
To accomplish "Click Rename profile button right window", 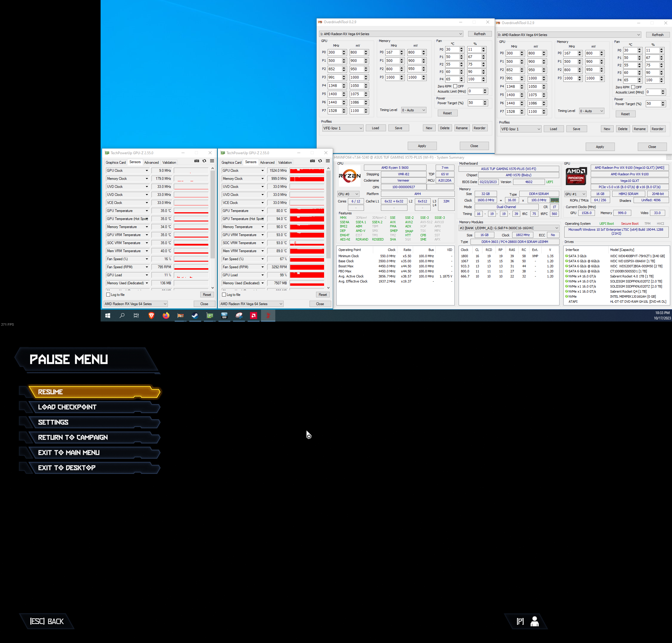I will coord(640,128).
